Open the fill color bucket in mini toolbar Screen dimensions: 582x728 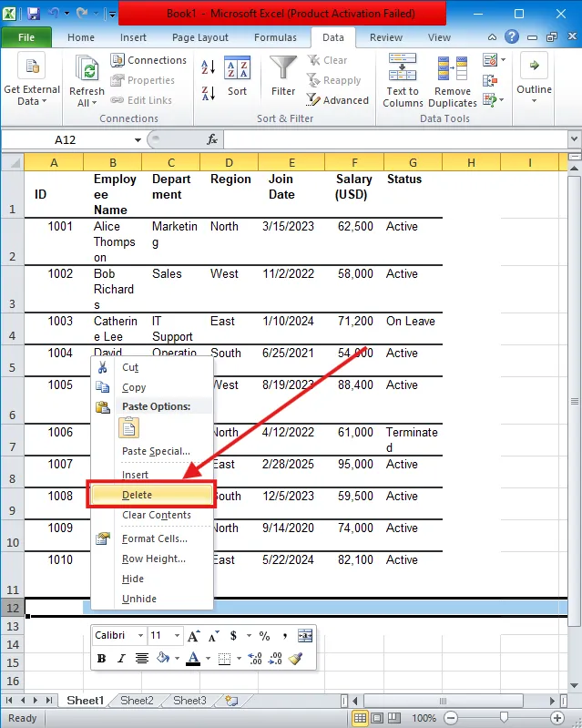(164, 659)
